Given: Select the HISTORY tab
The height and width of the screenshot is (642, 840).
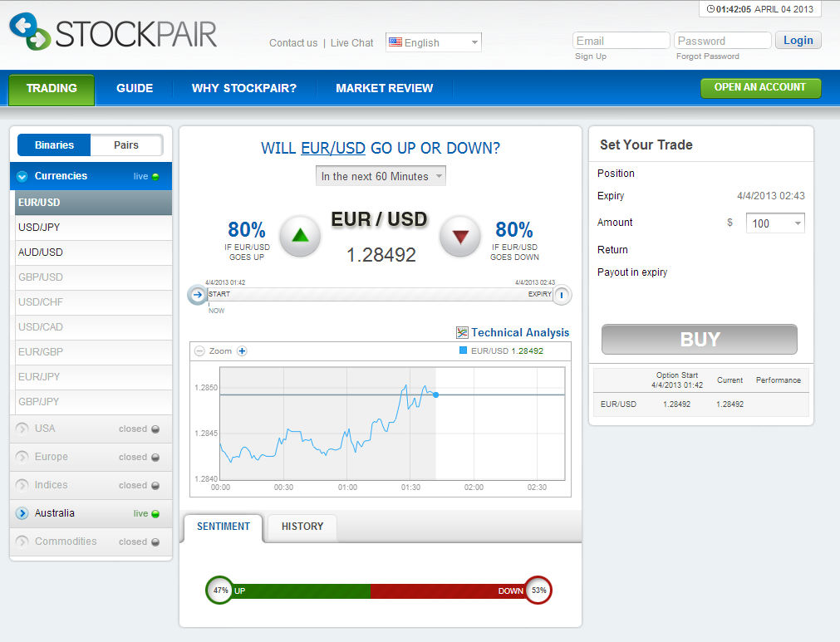Looking at the screenshot, I should [302, 527].
